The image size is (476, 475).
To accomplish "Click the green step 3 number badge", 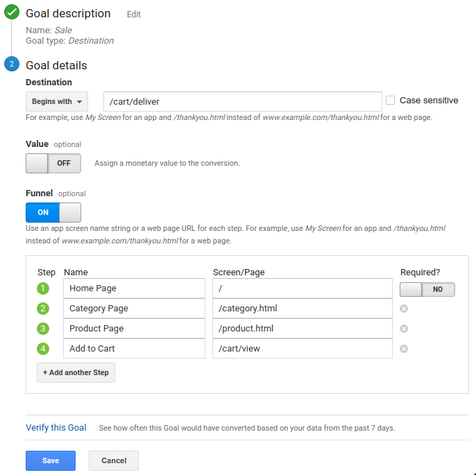I will click(x=43, y=329).
